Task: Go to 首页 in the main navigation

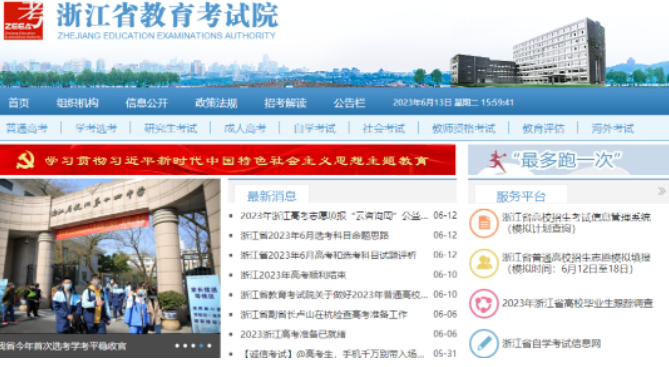Action: click(x=19, y=103)
